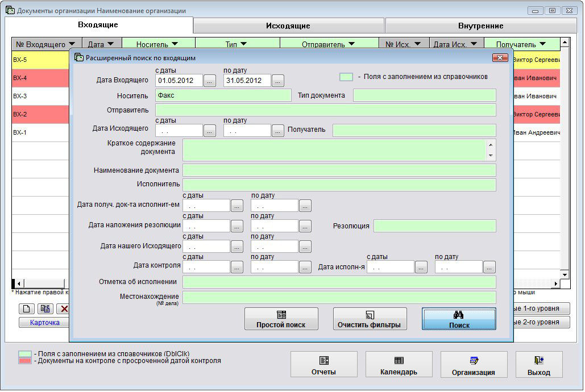Viewport: 585px width, 392px height.
Task: Open the Отправитель column header dropdown
Action: pos(351,44)
